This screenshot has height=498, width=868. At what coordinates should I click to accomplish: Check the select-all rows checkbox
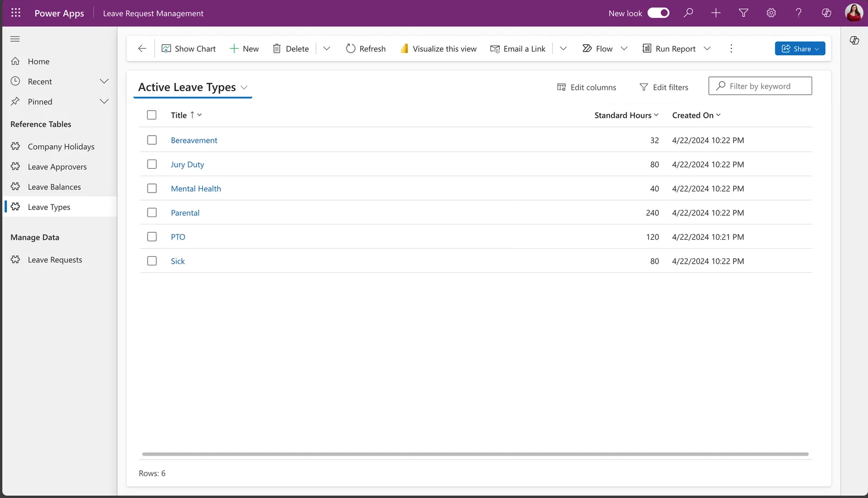pyautogui.click(x=152, y=115)
